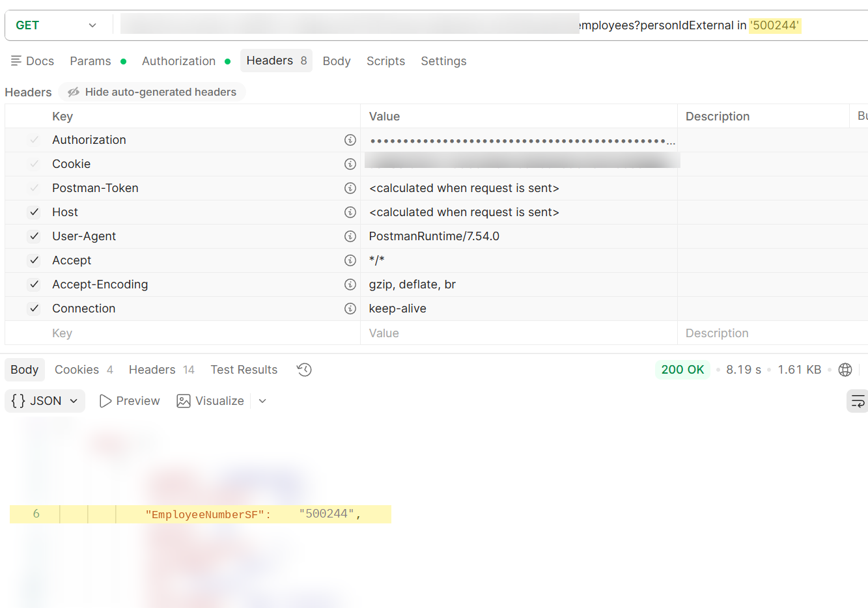This screenshot has width=868, height=608.
Task: Click the 1.61 KB response size
Action: (x=800, y=370)
